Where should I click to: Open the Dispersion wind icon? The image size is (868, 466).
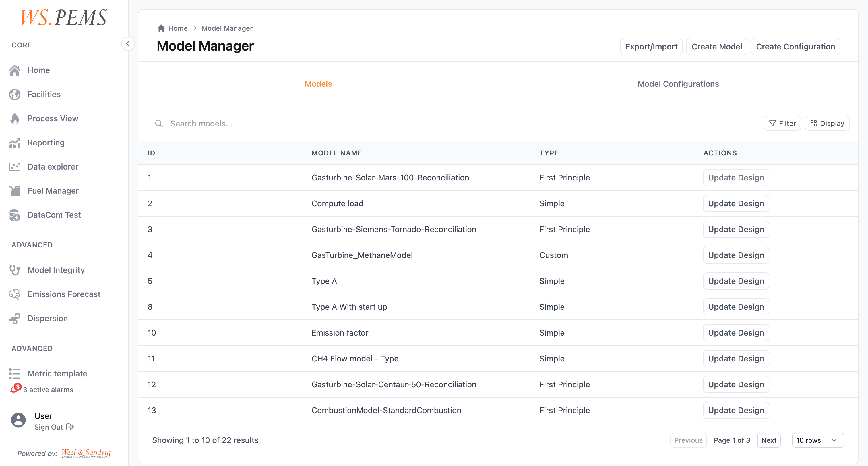pyautogui.click(x=15, y=318)
